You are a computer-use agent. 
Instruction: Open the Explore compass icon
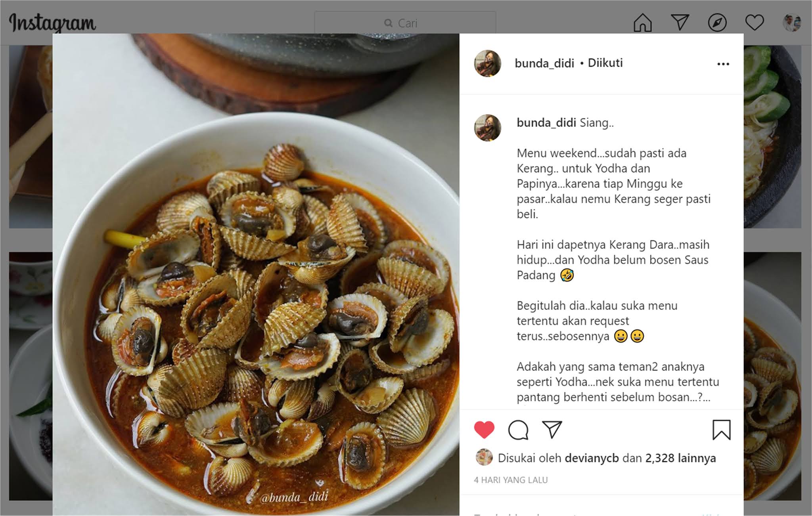pos(717,23)
